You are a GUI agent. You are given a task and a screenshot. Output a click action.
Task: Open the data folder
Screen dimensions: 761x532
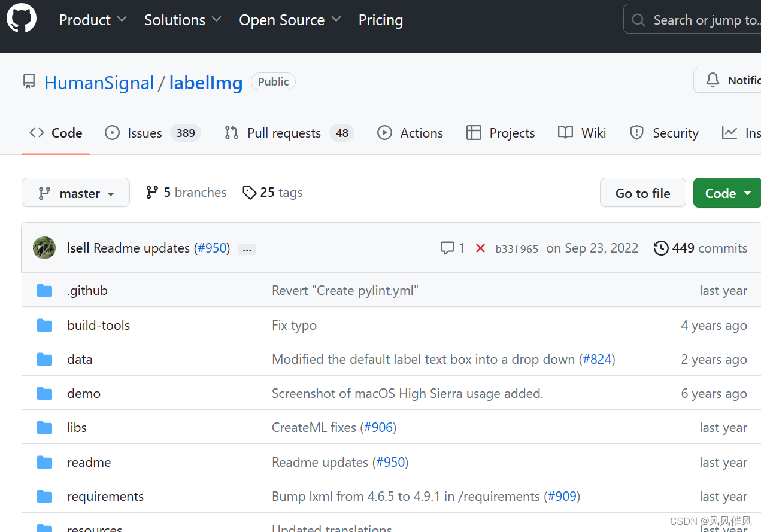click(80, 359)
